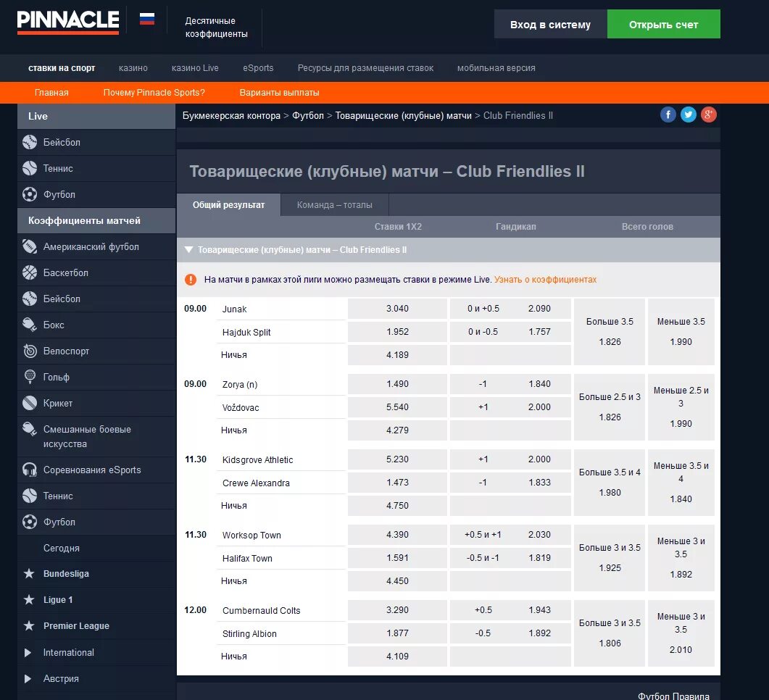This screenshot has width=769, height=700.
Task: Open the ставки на спорт menu
Action: tap(62, 68)
